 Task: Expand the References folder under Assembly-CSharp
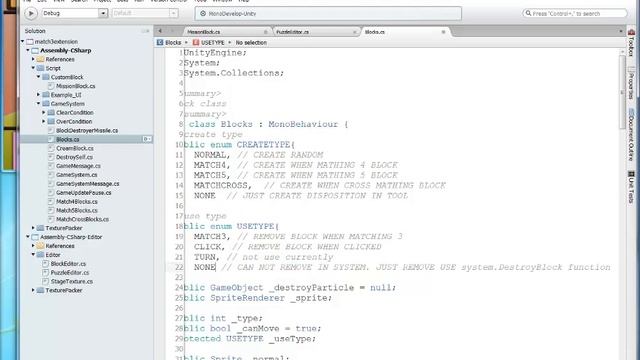(x=33, y=59)
